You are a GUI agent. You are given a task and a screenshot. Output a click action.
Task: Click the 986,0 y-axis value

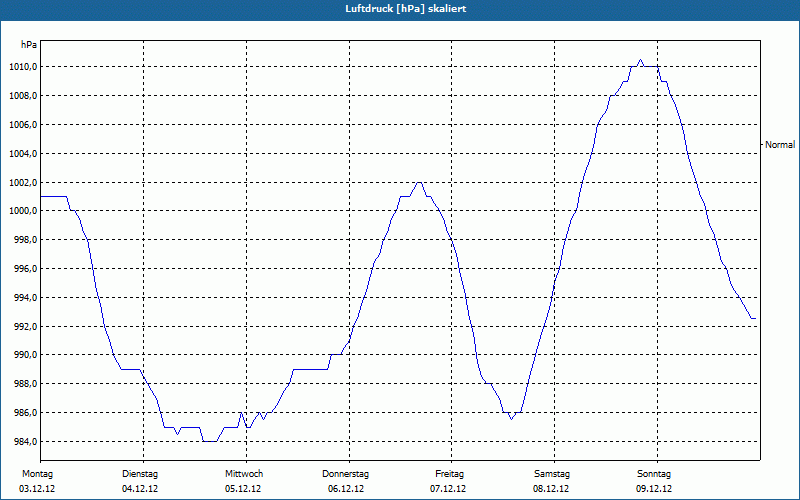pyautogui.click(x=24, y=413)
